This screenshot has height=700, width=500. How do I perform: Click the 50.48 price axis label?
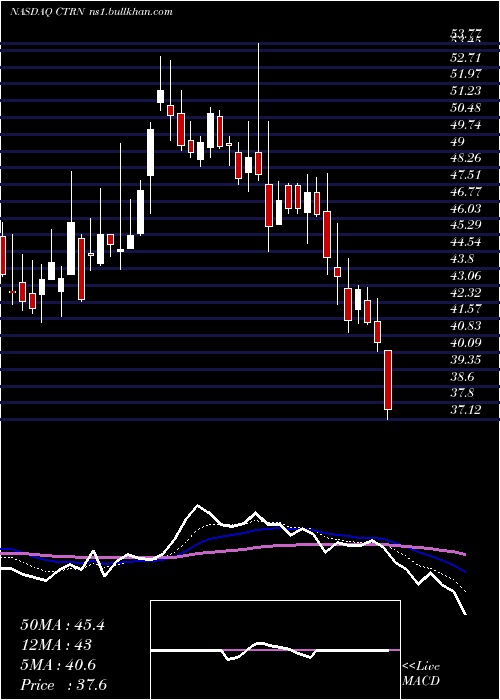pyautogui.click(x=466, y=108)
